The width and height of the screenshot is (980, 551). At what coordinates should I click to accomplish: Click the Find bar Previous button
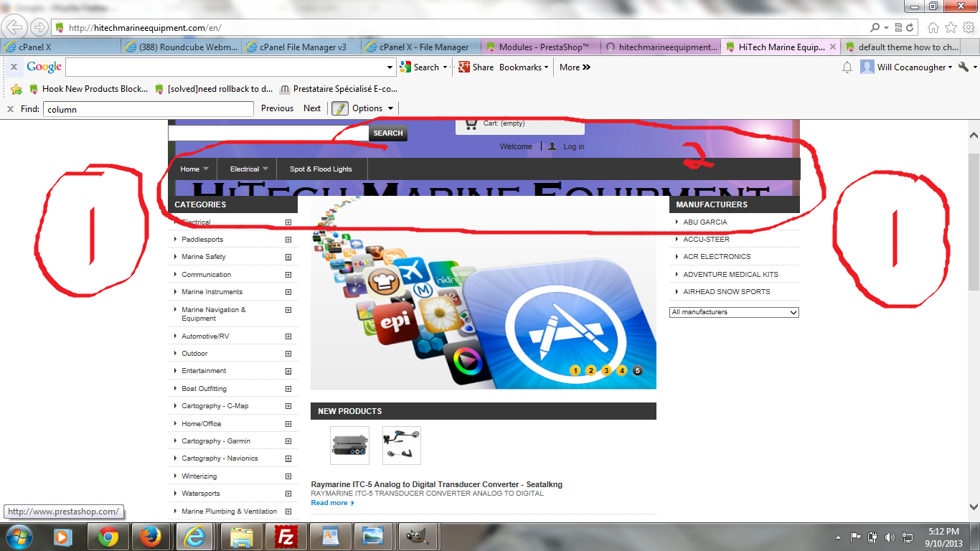(x=277, y=108)
